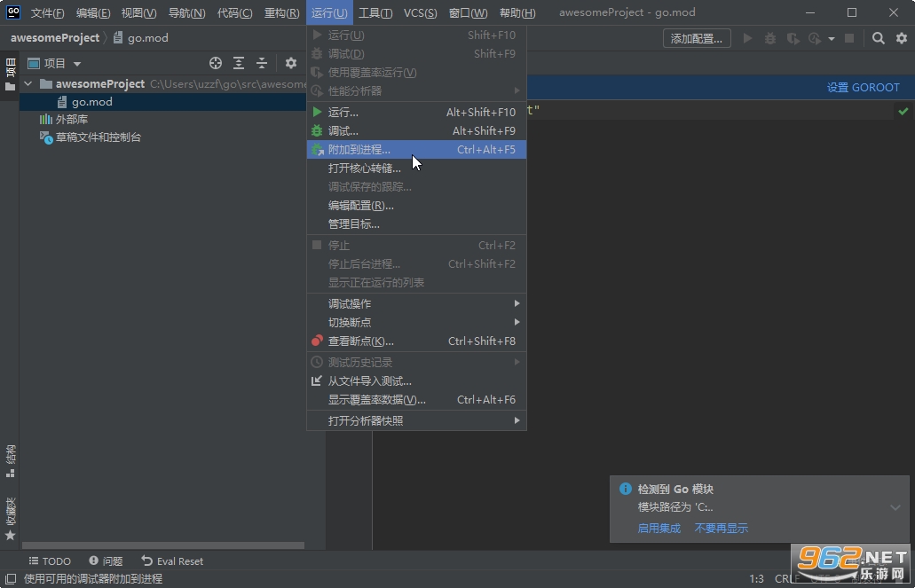Choose 调试... with Alt+Shift+F9
This screenshot has width=915, height=588.
416,130
